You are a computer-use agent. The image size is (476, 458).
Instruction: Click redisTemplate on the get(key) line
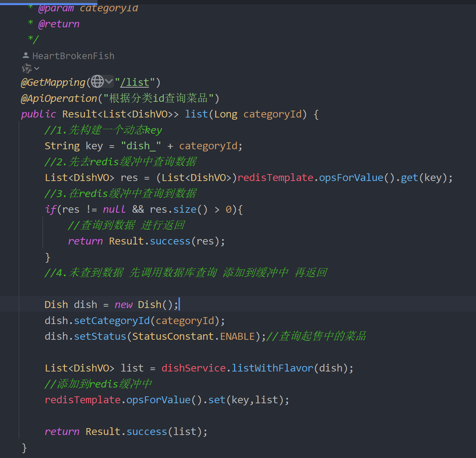(275, 178)
